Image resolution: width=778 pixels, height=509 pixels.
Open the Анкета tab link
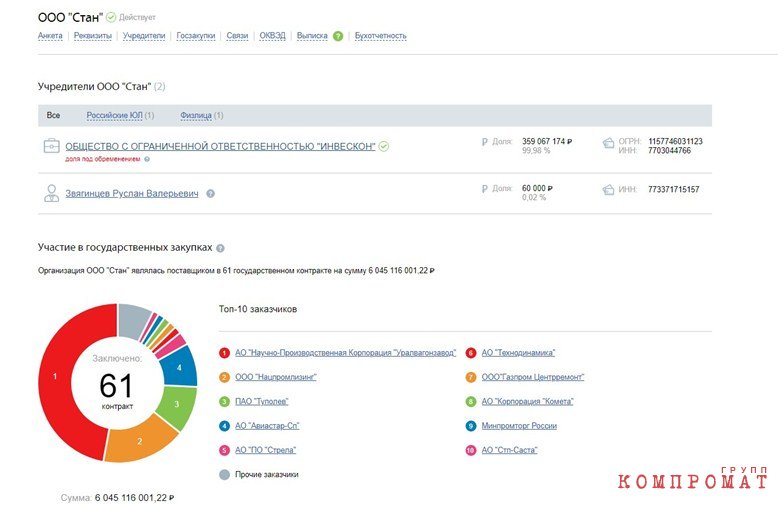pyautogui.click(x=50, y=36)
